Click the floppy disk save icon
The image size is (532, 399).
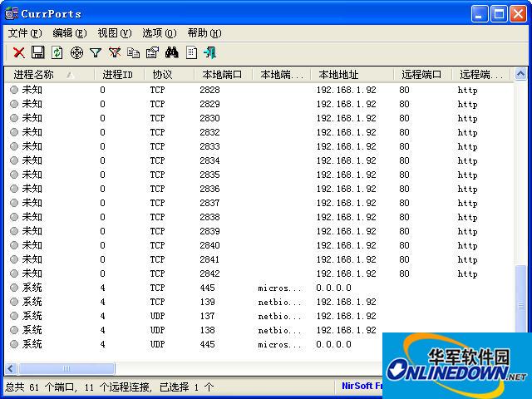(x=37, y=52)
